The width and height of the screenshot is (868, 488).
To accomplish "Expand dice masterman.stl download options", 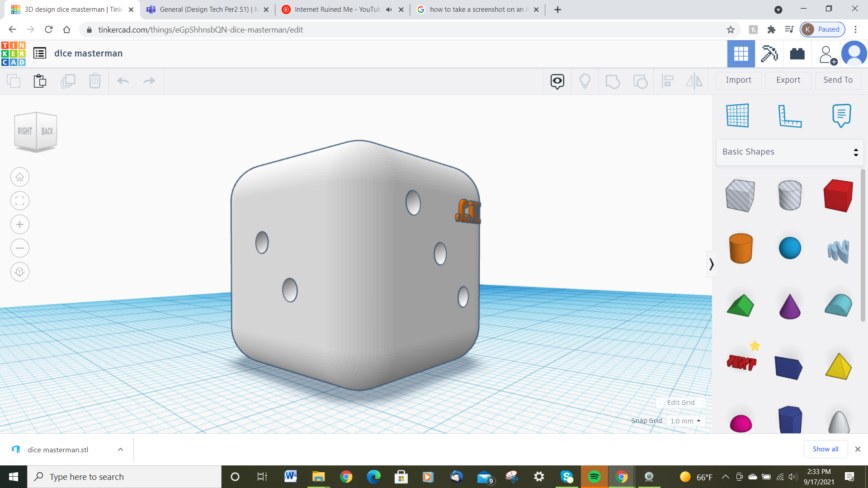I will [120, 450].
